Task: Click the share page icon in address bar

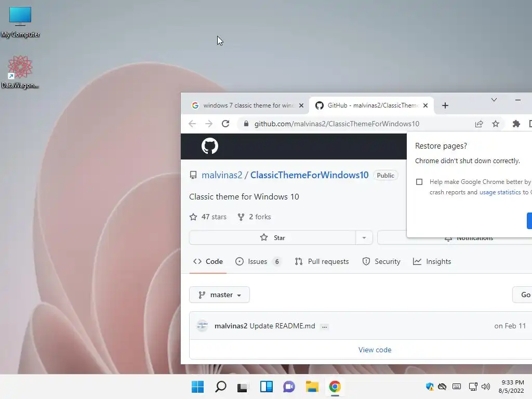Action: pos(479,124)
